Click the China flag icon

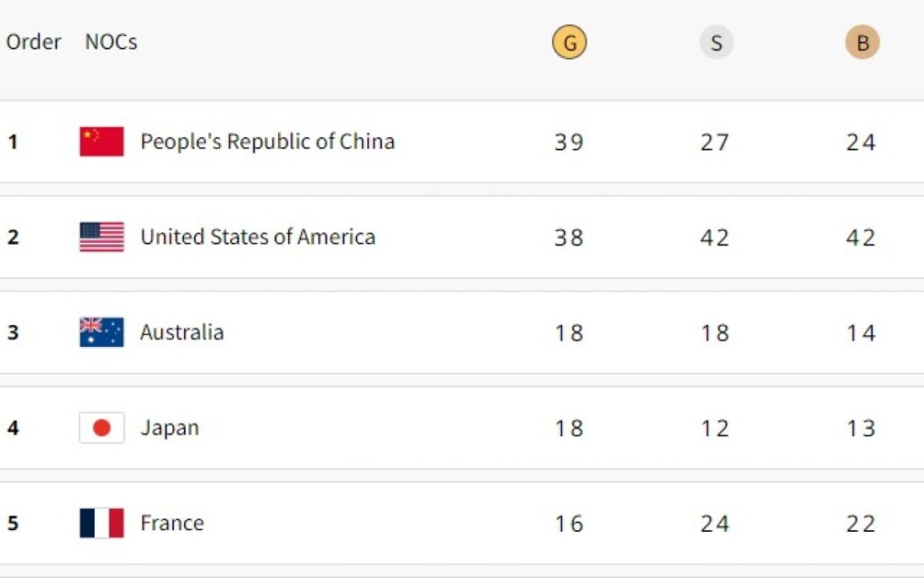coord(101,142)
